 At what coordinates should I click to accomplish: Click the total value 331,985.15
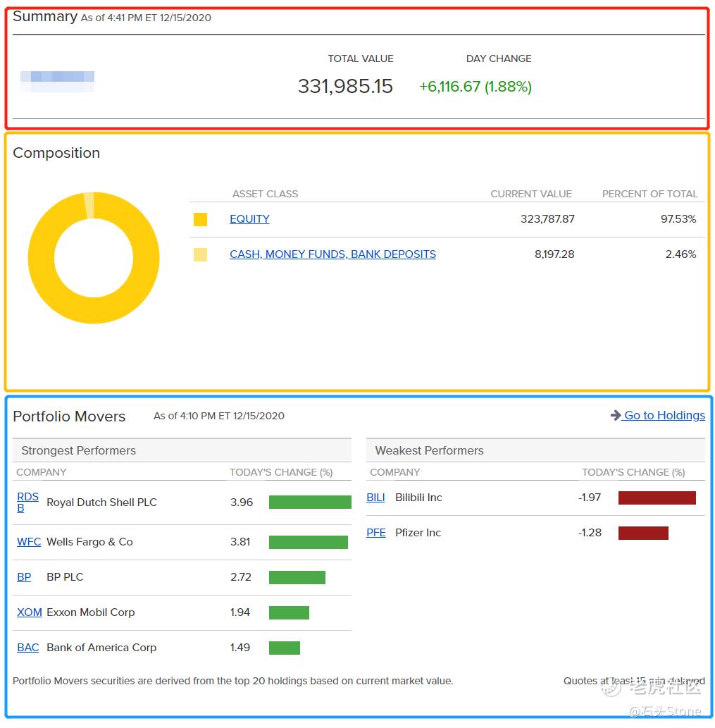[x=345, y=87]
